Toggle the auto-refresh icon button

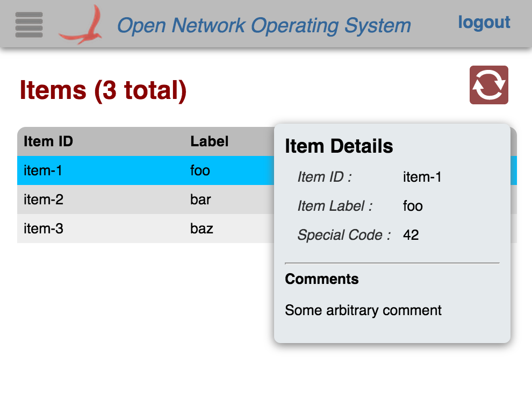488,85
